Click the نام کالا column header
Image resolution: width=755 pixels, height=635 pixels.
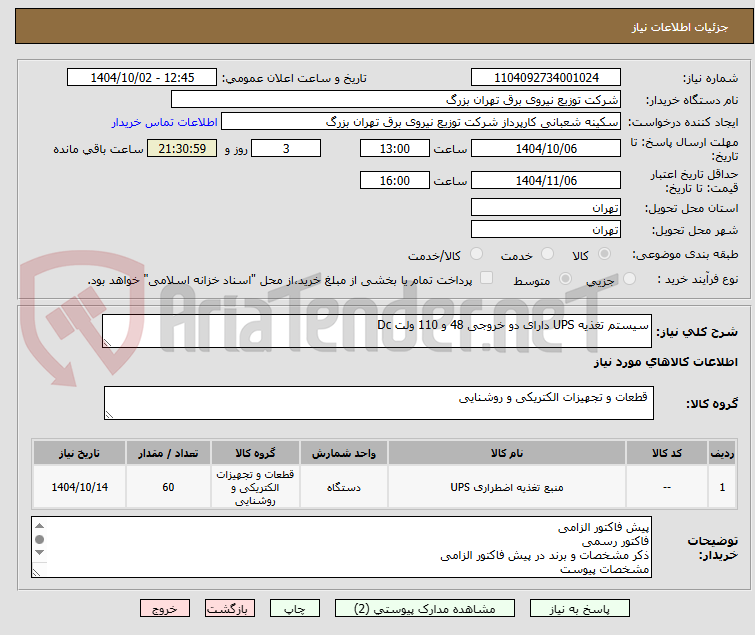507,453
